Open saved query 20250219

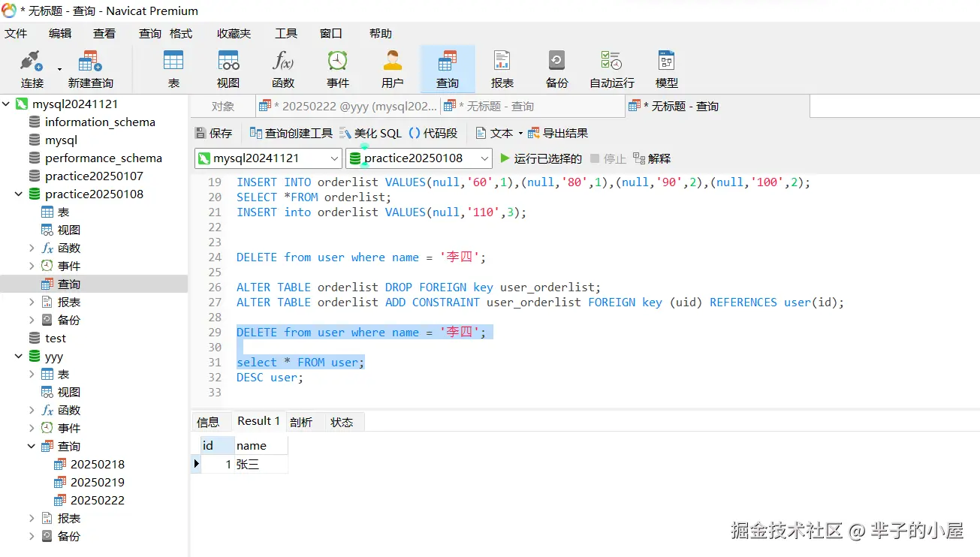tap(98, 483)
